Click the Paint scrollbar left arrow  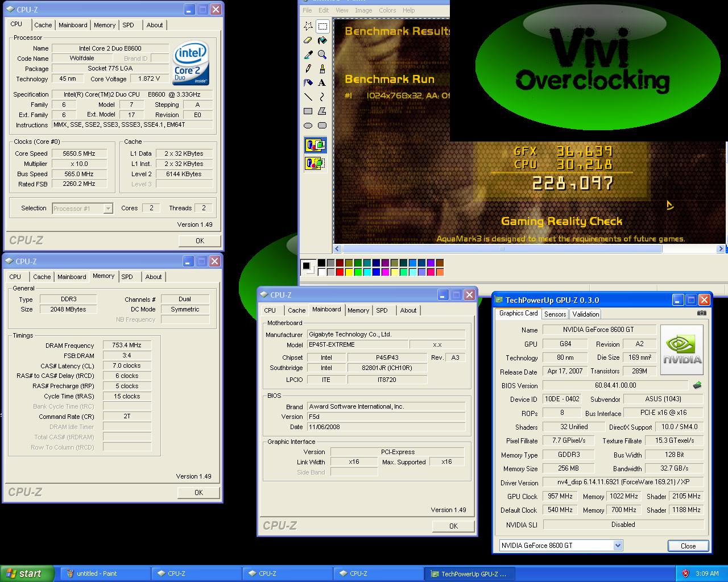click(337, 248)
